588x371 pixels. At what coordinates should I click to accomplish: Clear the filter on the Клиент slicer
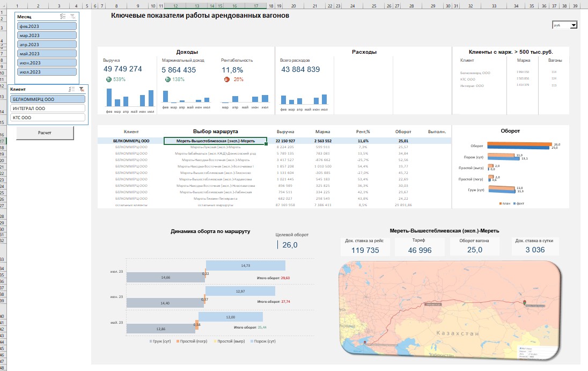[81, 90]
